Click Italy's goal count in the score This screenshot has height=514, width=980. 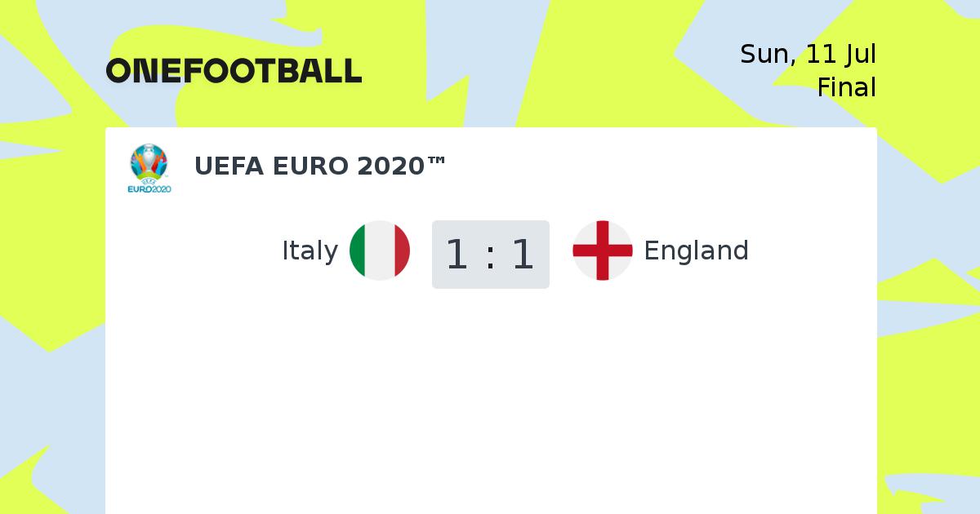click(457, 254)
